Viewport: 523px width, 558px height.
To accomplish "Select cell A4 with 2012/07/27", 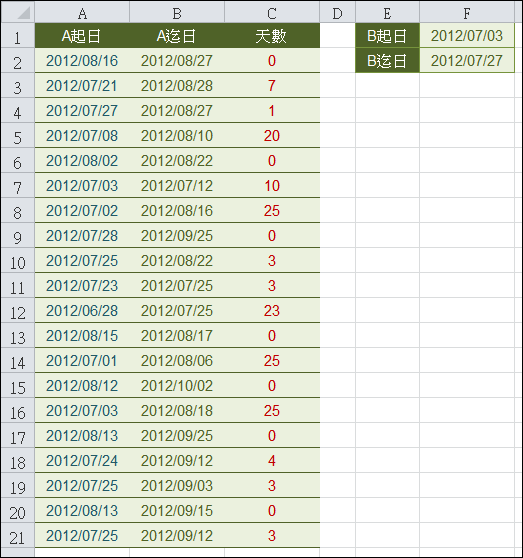I will click(82, 111).
